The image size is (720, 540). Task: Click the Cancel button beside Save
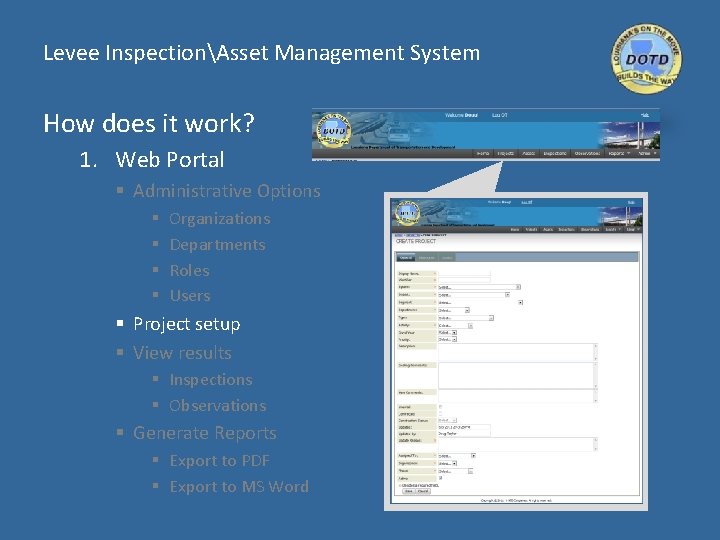423,491
